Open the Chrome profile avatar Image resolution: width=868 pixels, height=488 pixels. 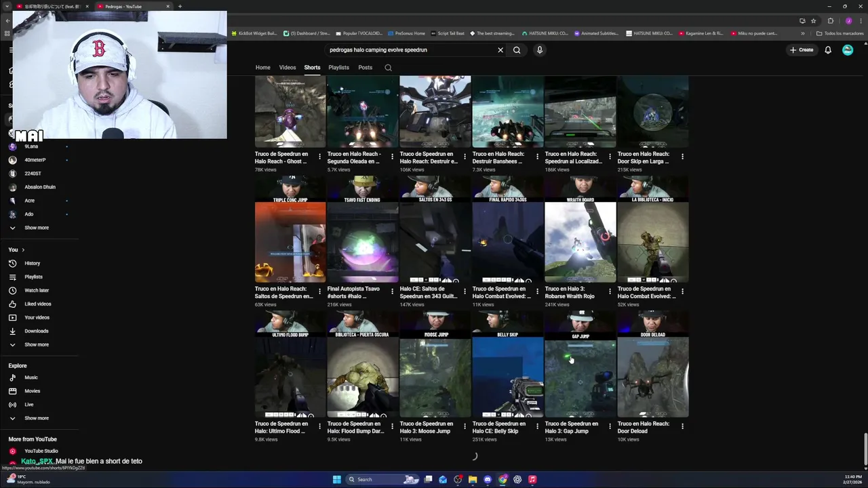[848, 20]
